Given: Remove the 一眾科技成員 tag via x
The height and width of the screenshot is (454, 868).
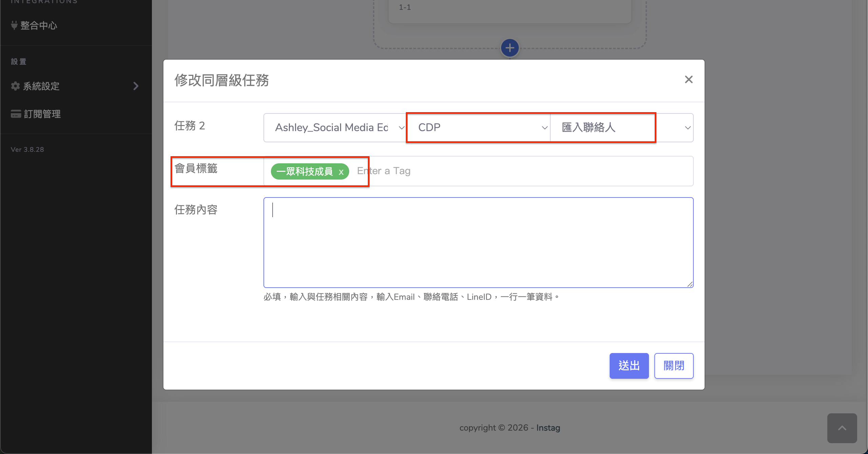Looking at the screenshot, I should coord(341,172).
